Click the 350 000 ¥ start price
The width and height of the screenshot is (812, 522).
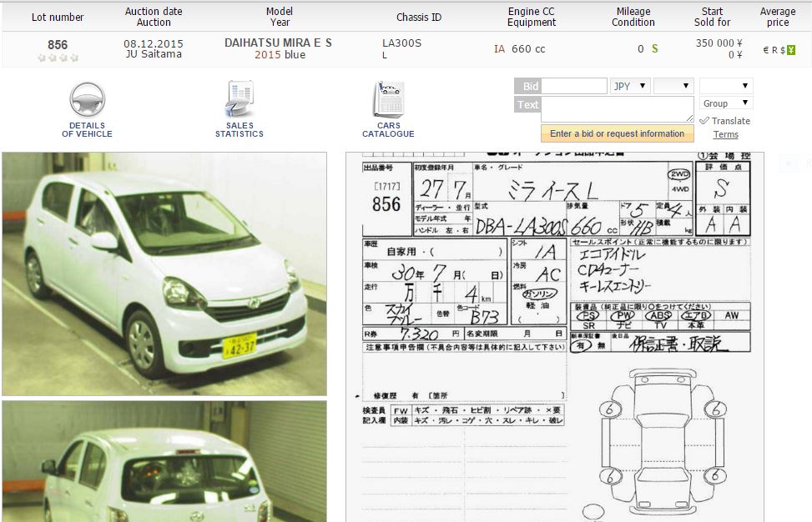(719, 43)
